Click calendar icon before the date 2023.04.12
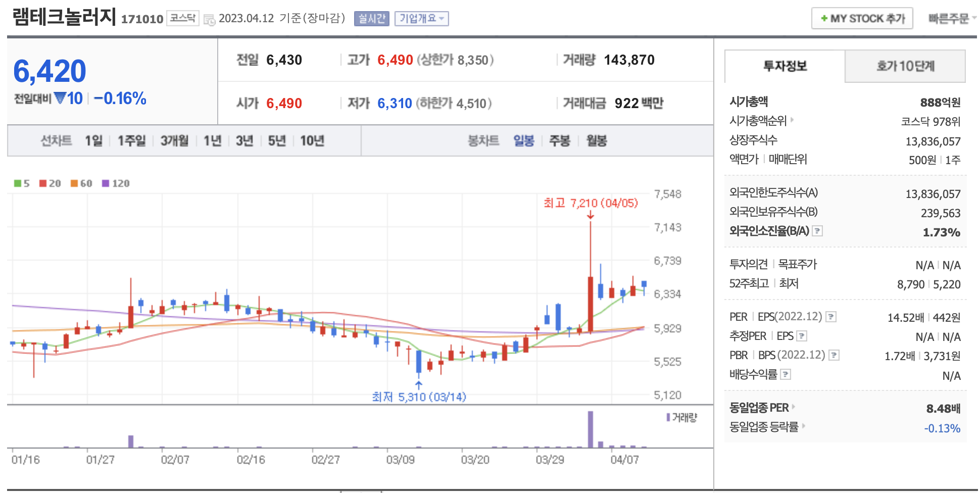The height and width of the screenshot is (493, 980). click(209, 20)
